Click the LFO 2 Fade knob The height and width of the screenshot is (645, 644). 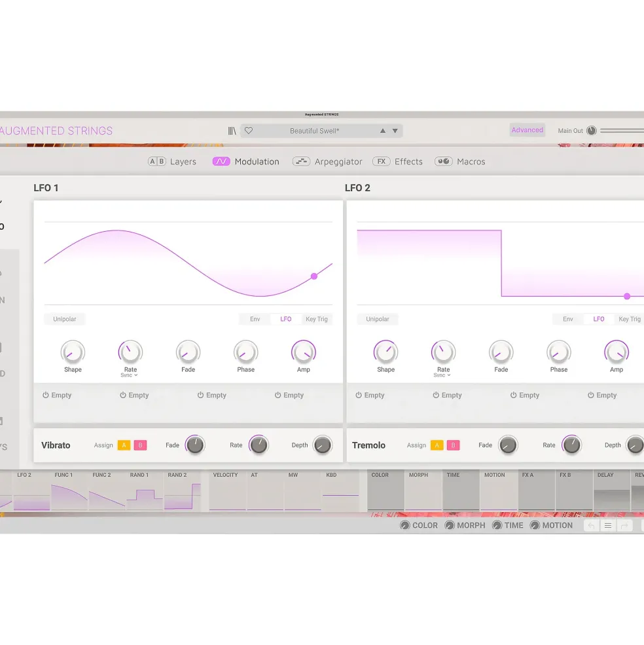point(501,352)
